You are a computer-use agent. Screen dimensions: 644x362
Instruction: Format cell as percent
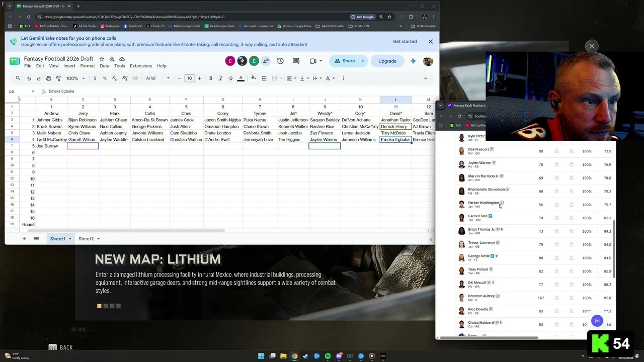point(105,78)
